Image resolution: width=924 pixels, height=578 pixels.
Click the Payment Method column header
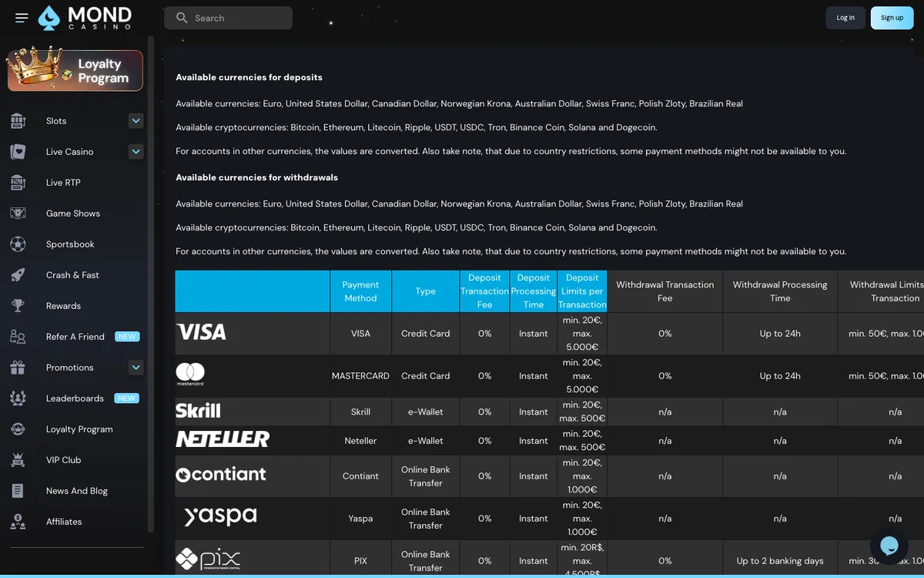coord(360,291)
